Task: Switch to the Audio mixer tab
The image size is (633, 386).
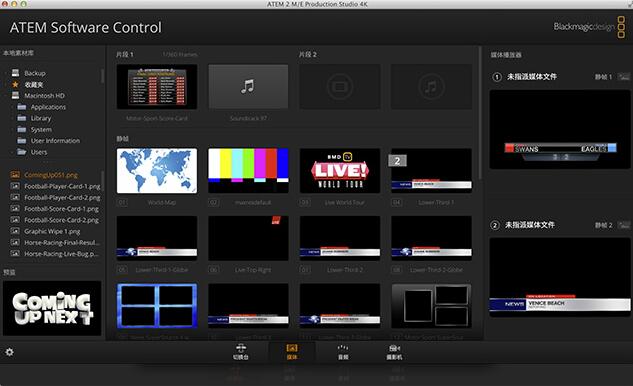Action: click(x=343, y=351)
